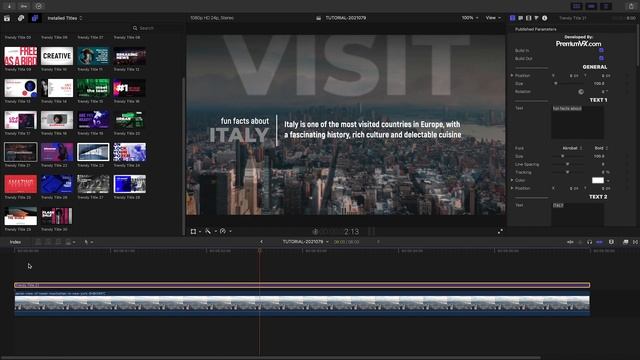Open the Installed Titles popup menu
The image size is (640, 360).
64,18
